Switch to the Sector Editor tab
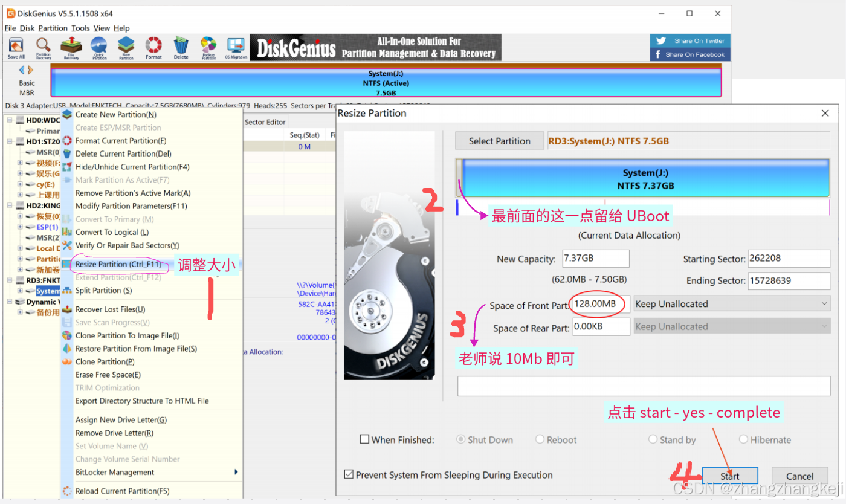The image size is (846, 504). [265, 122]
